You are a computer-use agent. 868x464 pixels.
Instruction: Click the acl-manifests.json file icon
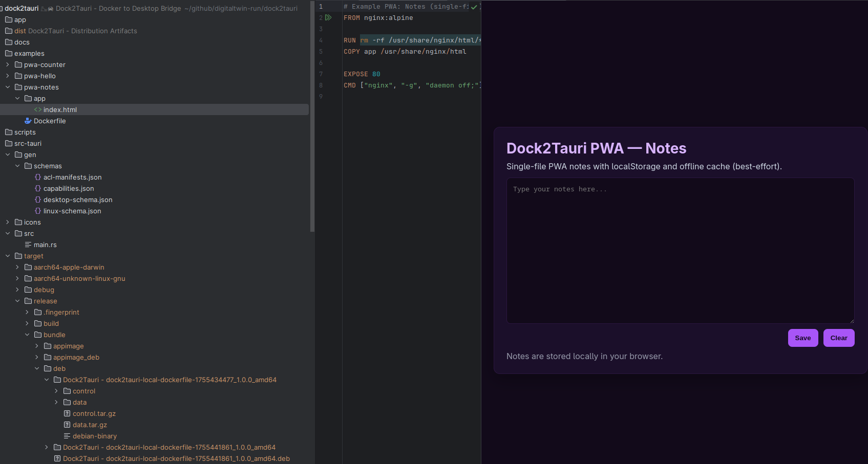tap(38, 177)
